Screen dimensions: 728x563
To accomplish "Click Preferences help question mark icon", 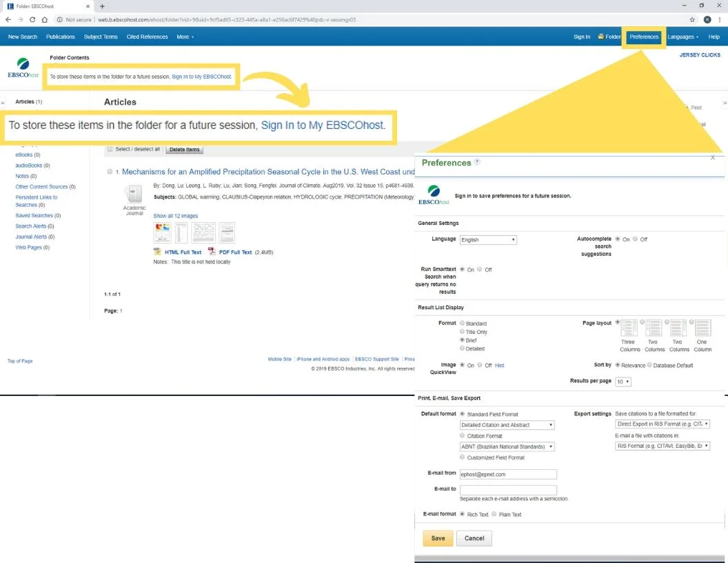I will [477, 162].
